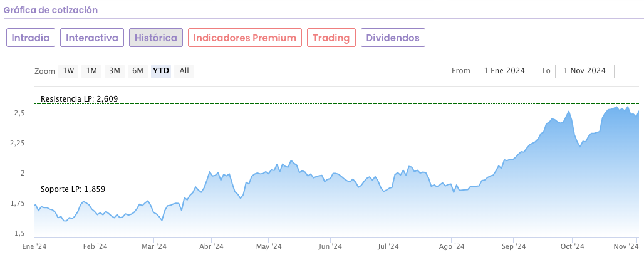The height and width of the screenshot is (257, 644).
Task: Click the Oct '24 axis label
Action: (x=572, y=247)
